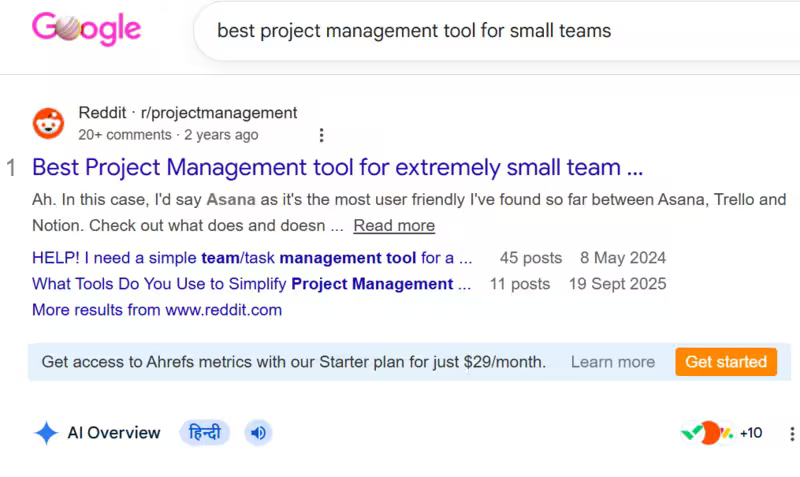Click the Google logo
Image resolution: width=800 pixels, height=477 pixels.
tap(86, 29)
